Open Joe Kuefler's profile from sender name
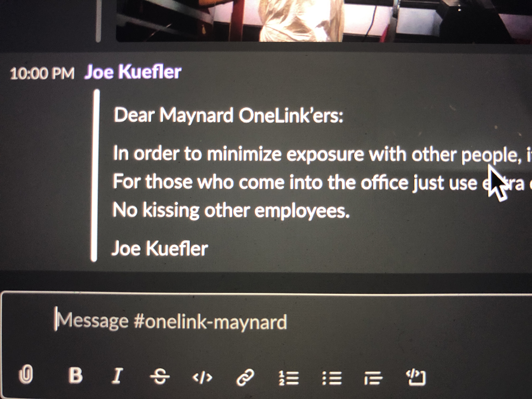 click(133, 72)
